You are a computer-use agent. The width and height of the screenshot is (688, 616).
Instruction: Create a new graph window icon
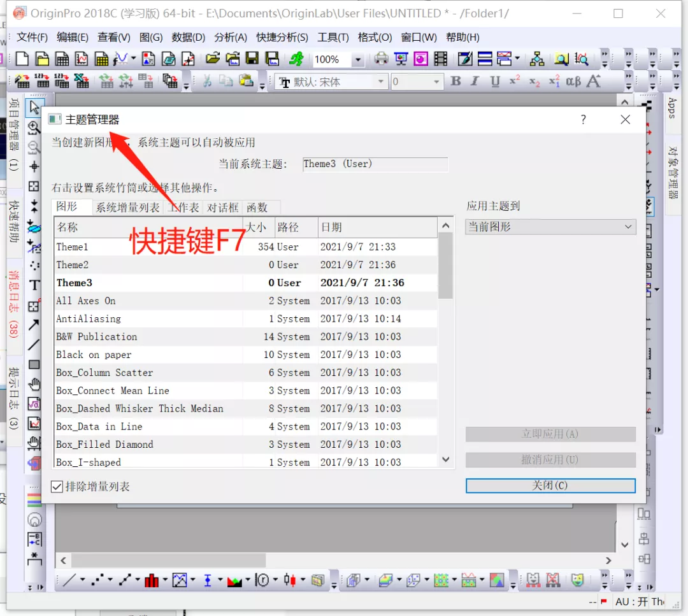82,59
